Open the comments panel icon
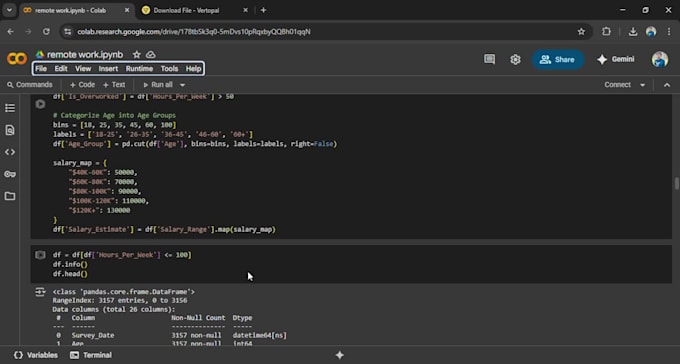 pos(490,59)
